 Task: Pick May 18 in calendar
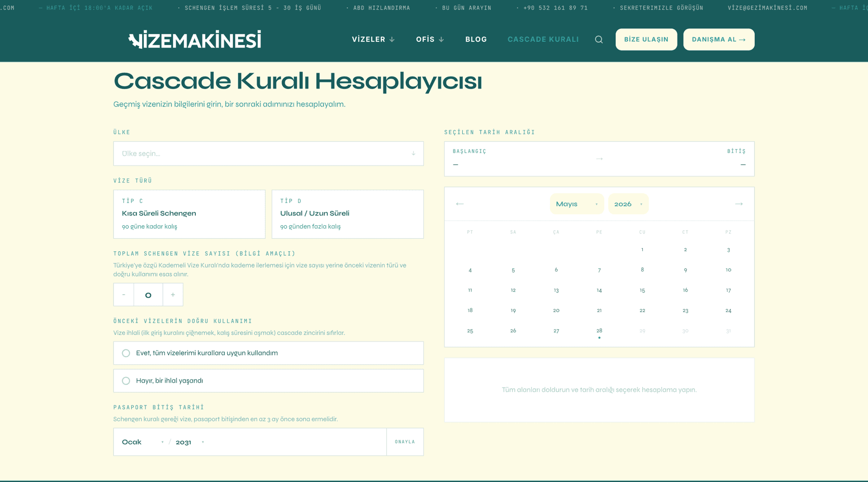[470, 310]
